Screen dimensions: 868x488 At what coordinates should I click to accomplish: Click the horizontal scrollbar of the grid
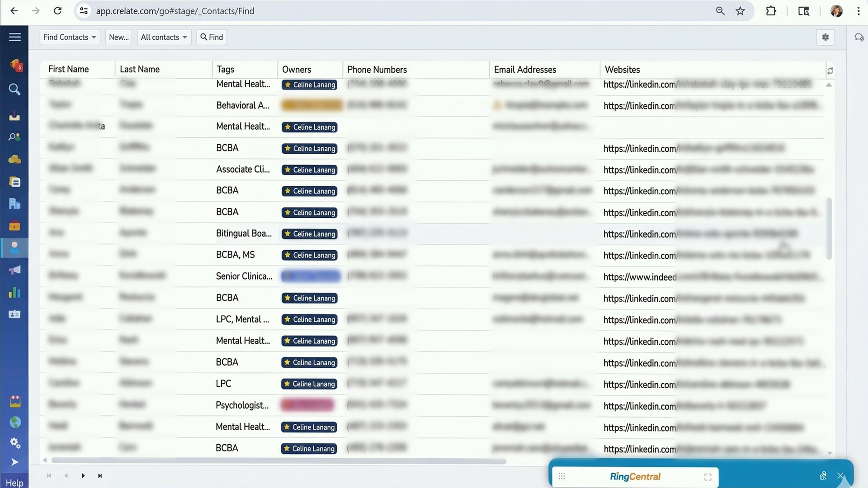[x=278, y=461]
